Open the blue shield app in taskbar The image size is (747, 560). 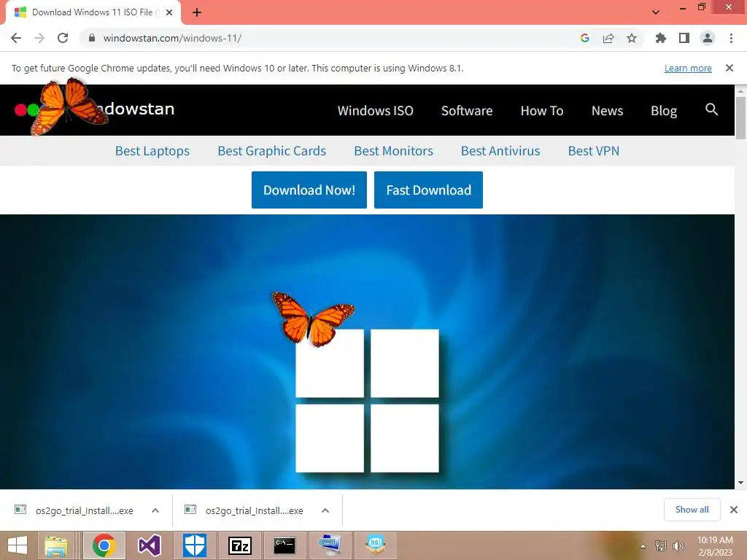point(195,545)
